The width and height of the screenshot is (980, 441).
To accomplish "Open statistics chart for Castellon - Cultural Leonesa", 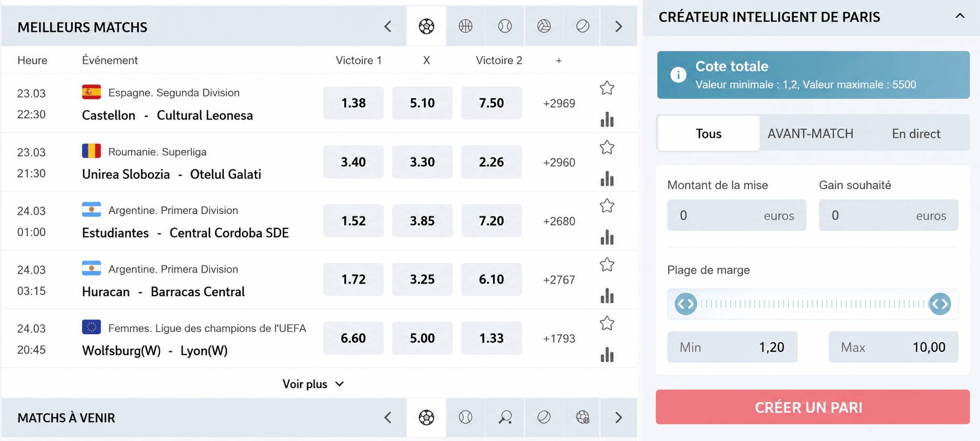I will pos(607,120).
